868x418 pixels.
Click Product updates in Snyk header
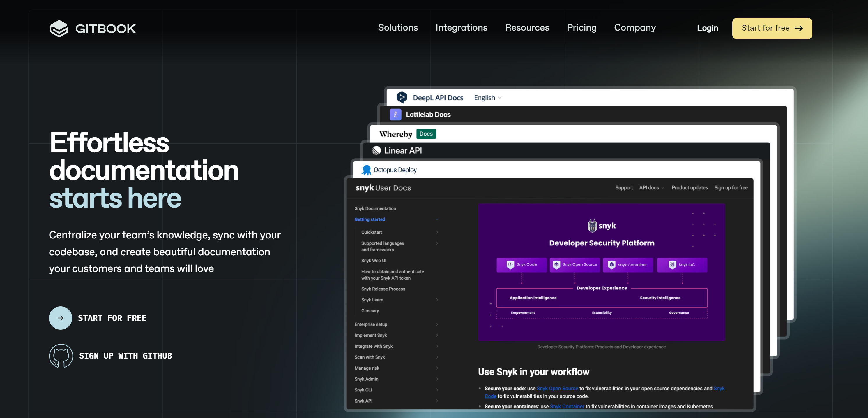(690, 188)
